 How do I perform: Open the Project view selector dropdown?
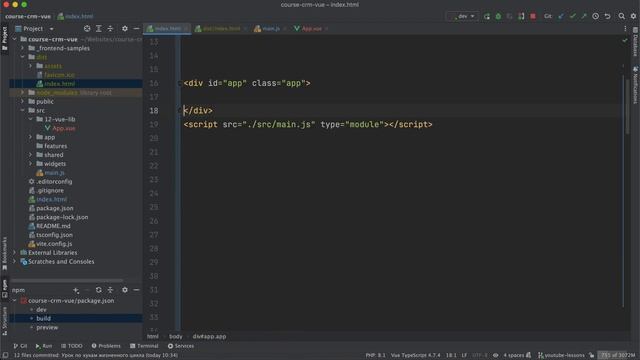point(34,29)
